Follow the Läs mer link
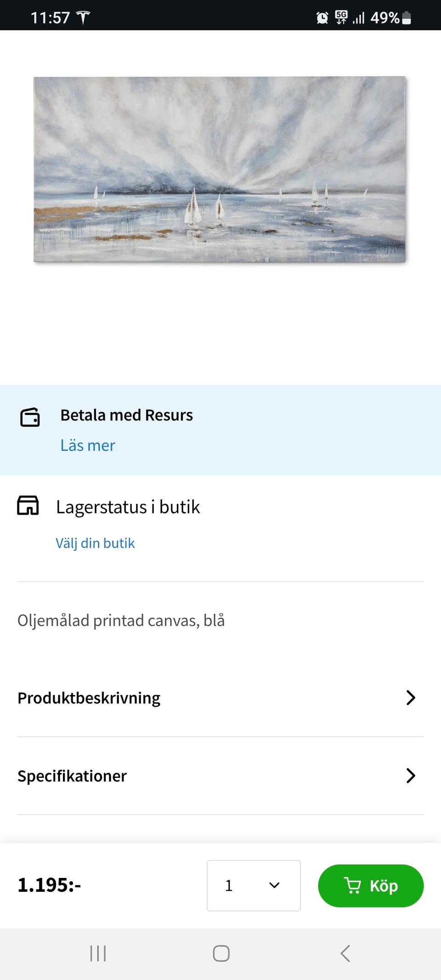441x980 pixels. click(x=88, y=445)
